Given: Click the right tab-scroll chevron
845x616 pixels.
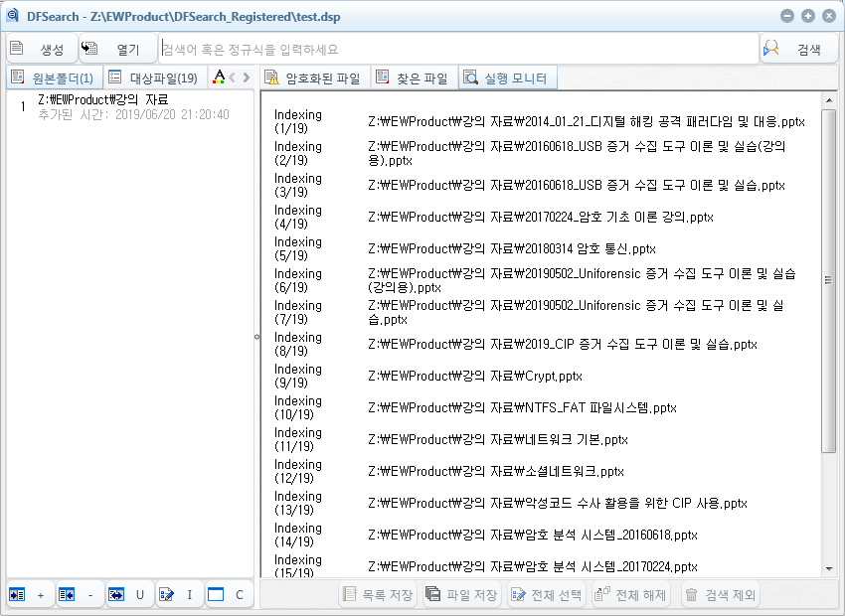Looking at the screenshot, I should [x=247, y=77].
